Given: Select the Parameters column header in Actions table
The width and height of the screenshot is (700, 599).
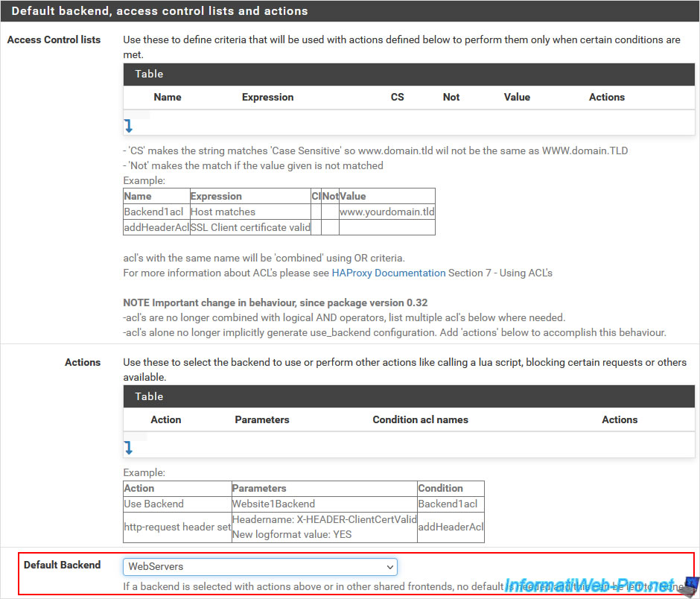Looking at the screenshot, I should click(x=262, y=420).
